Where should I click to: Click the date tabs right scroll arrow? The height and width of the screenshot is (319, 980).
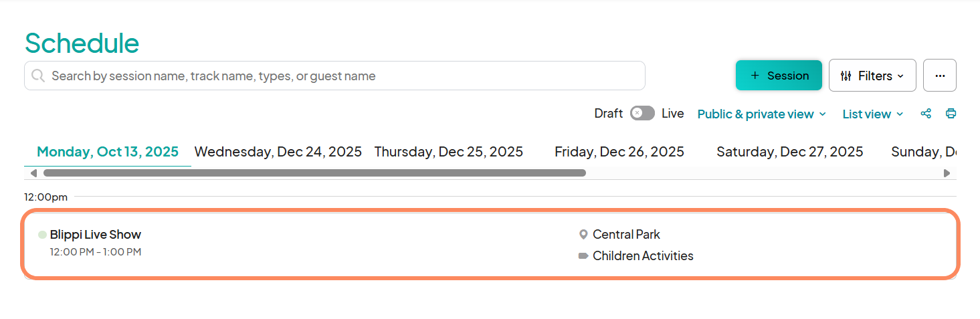click(x=947, y=173)
